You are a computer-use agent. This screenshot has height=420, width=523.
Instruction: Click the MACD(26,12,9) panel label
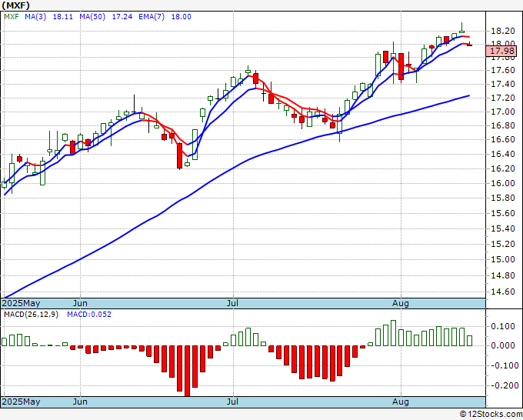click(x=31, y=315)
